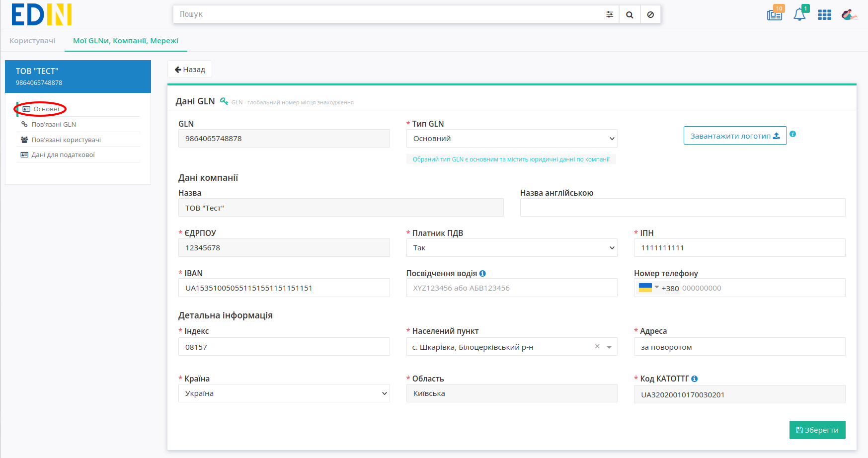Screen dimensions: 868x458
Task: Clear search with the cancel icon
Action: click(x=650, y=14)
